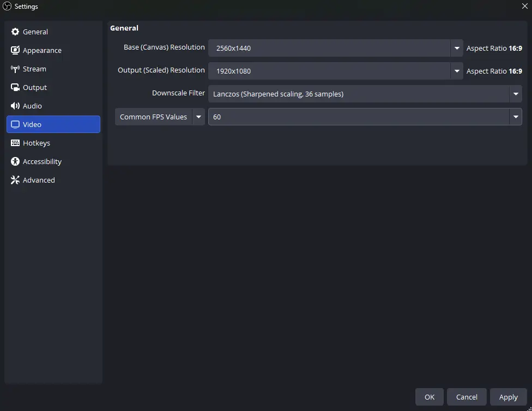This screenshot has height=411, width=532.
Task: Click the 1920x1080 output resolution field
Action: pos(329,71)
